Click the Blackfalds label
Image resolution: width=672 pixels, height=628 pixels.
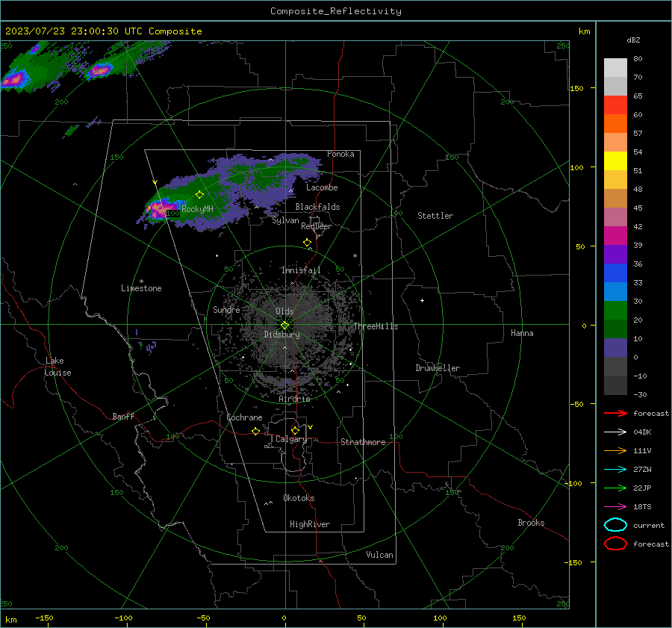point(317,207)
